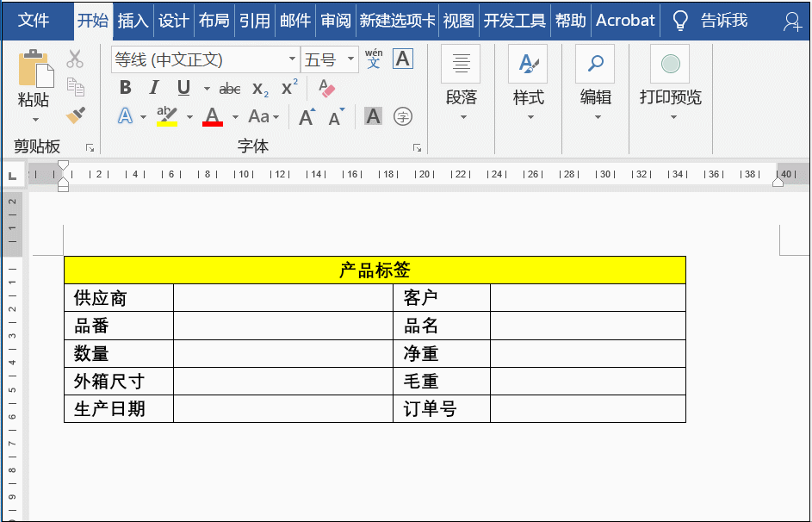
Task: Click the 品番 table cell
Action: [x=119, y=326]
